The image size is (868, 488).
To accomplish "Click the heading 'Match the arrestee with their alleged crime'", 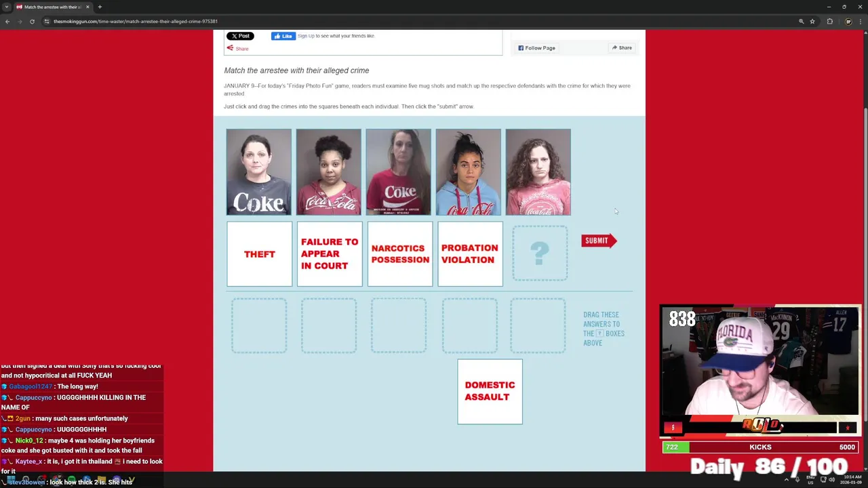I will [296, 70].
